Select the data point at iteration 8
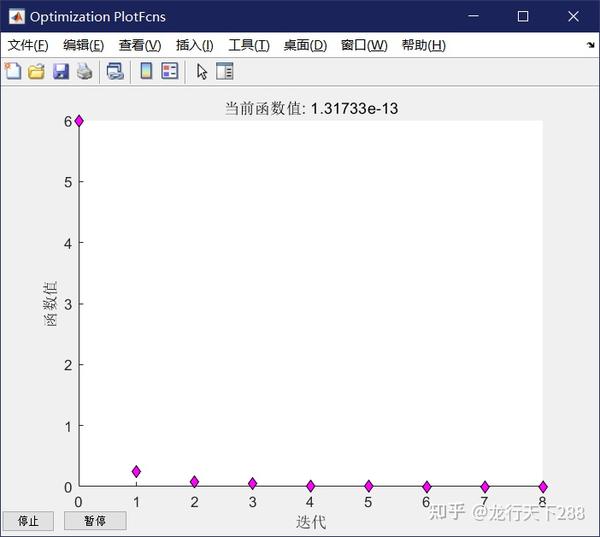This screenshot has width=600, height=537. tap(543, 487)
